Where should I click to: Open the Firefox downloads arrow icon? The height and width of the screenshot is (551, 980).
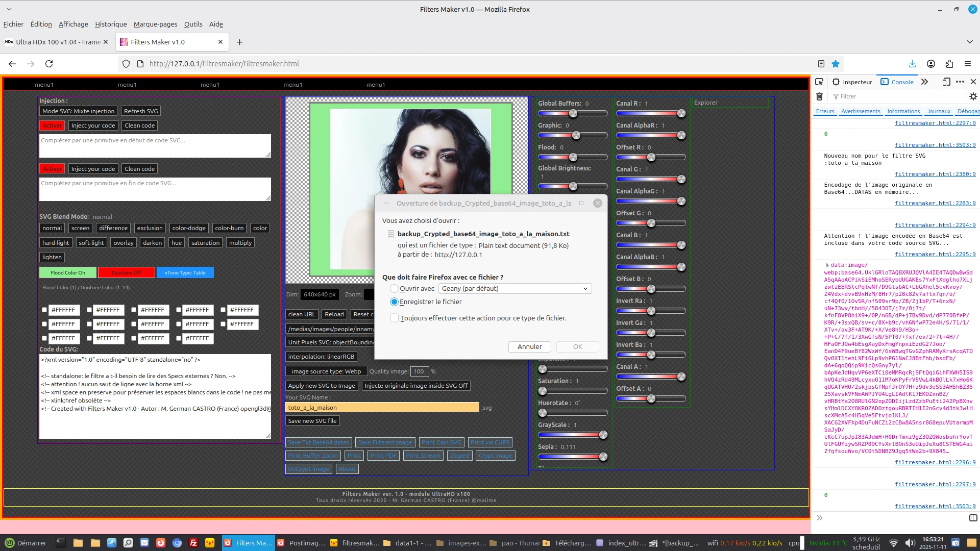click(912, 64)
